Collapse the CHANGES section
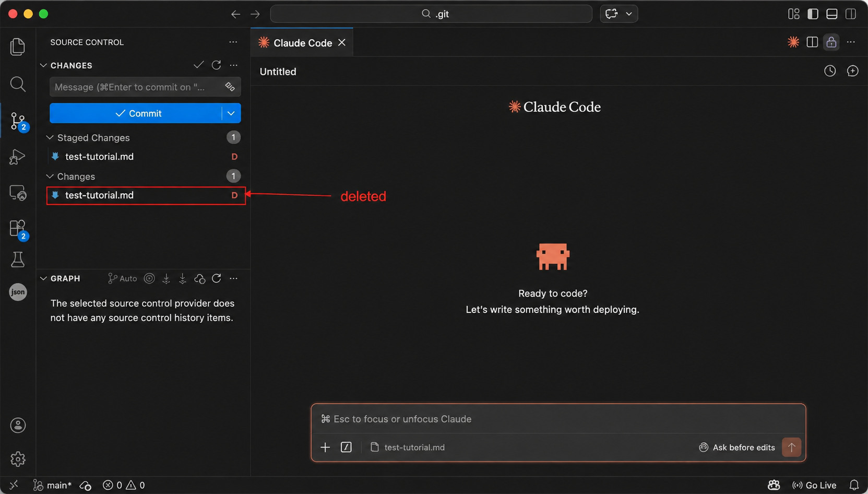The width and height of the screenshot is (868, 494). pyautogui.click(x=43, y=65)
